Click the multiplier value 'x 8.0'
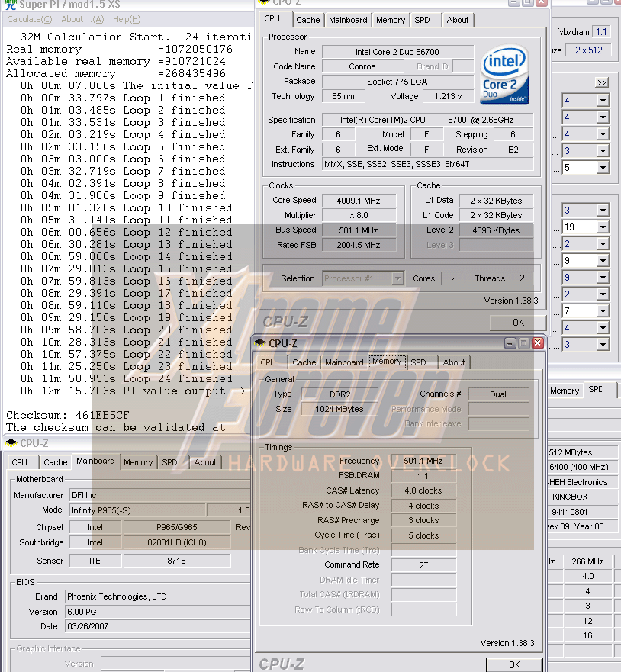621x672 pixels. tap(359, 215)
